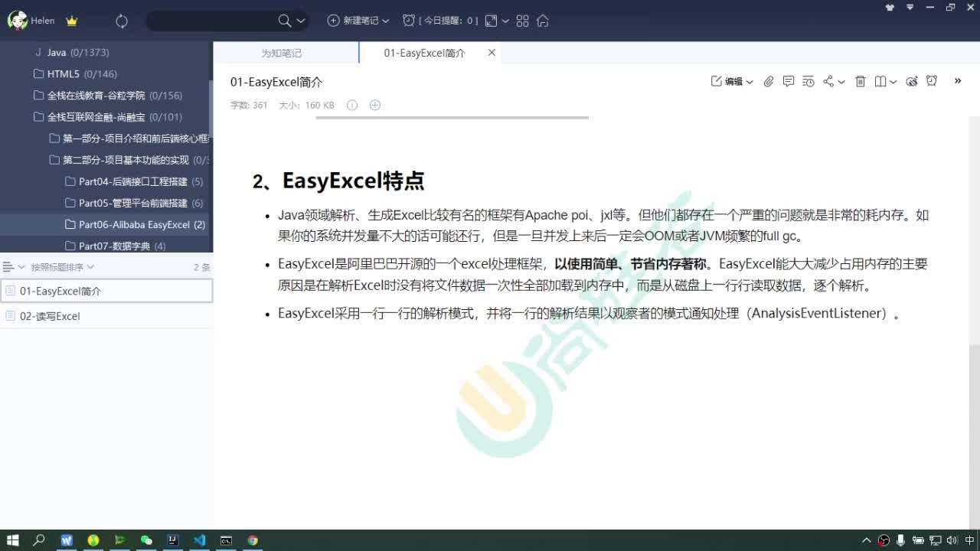Viewport: 980px width, 551px height.
Task: Open the fullscreen mode dropdown arrow
Action: pos(505,21)
